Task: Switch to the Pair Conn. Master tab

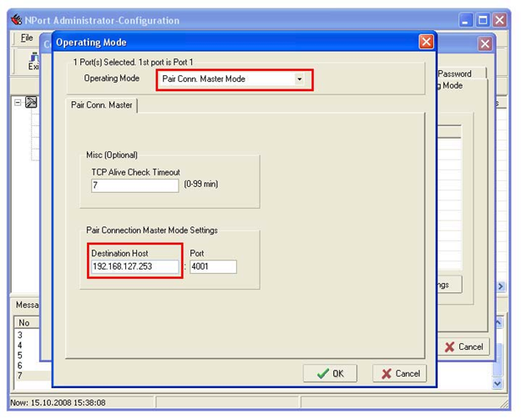Action: point(101,105)
